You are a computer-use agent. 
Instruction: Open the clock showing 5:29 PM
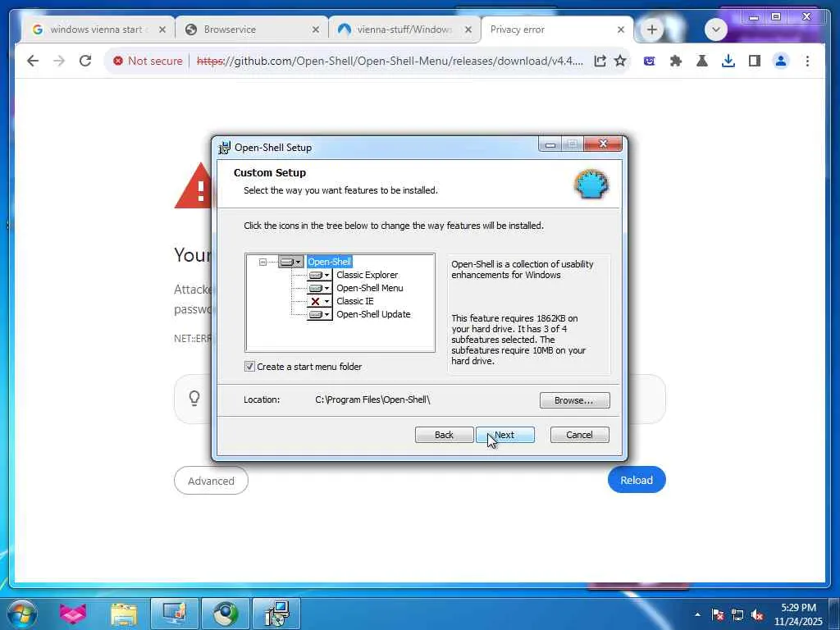point(797,614)
